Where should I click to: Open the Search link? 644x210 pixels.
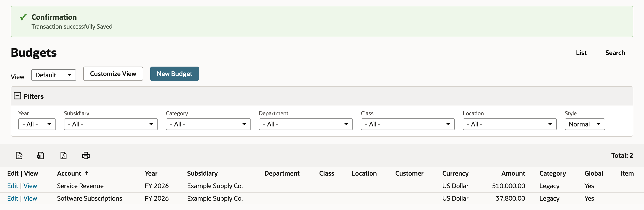click(615, 53)
